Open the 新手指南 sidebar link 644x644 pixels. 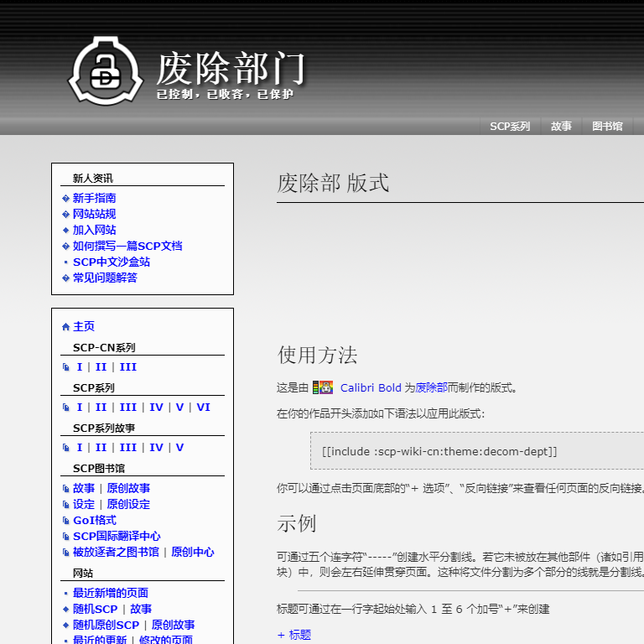[94, 199]
